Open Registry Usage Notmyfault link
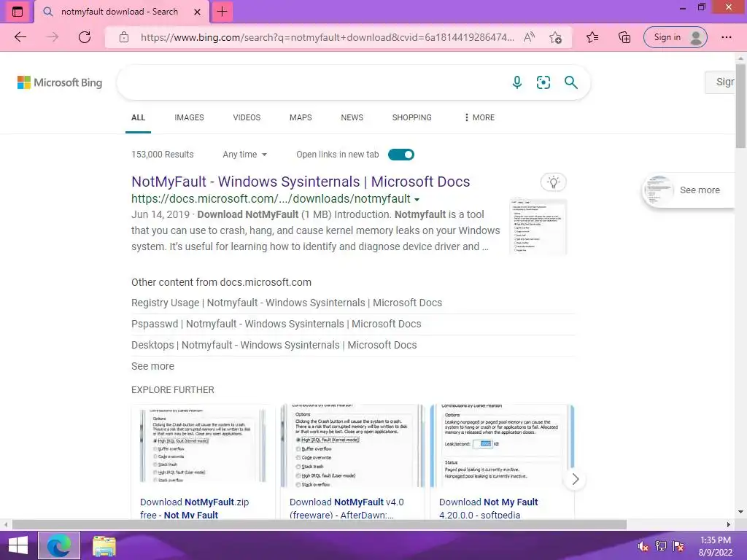747x560 pixels. click(x=287, y=303)
